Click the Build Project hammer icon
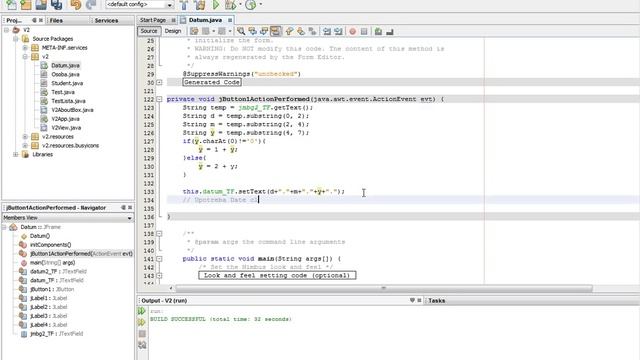This screenshot has height=360, width=640. click(184, 5)
